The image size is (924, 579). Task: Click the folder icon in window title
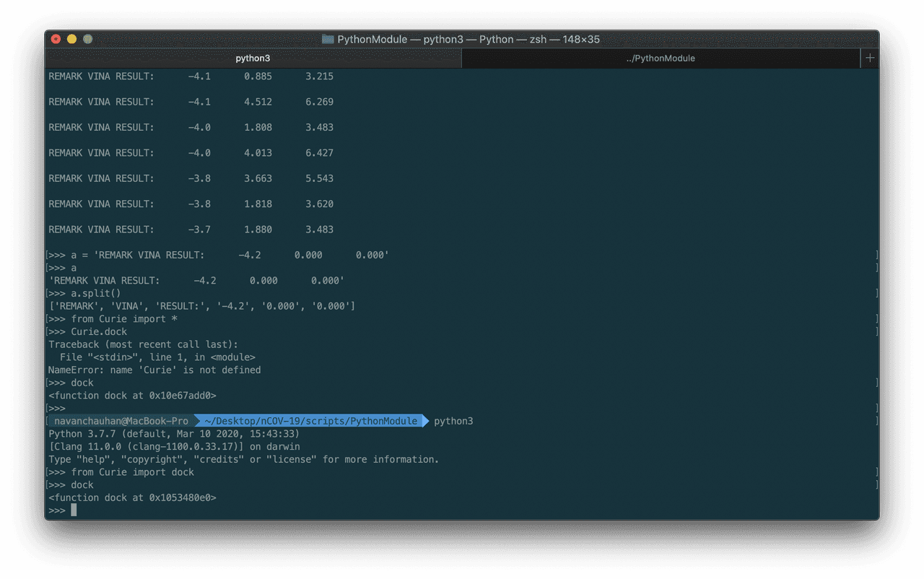pyautogui.click(x=328, y=39)
